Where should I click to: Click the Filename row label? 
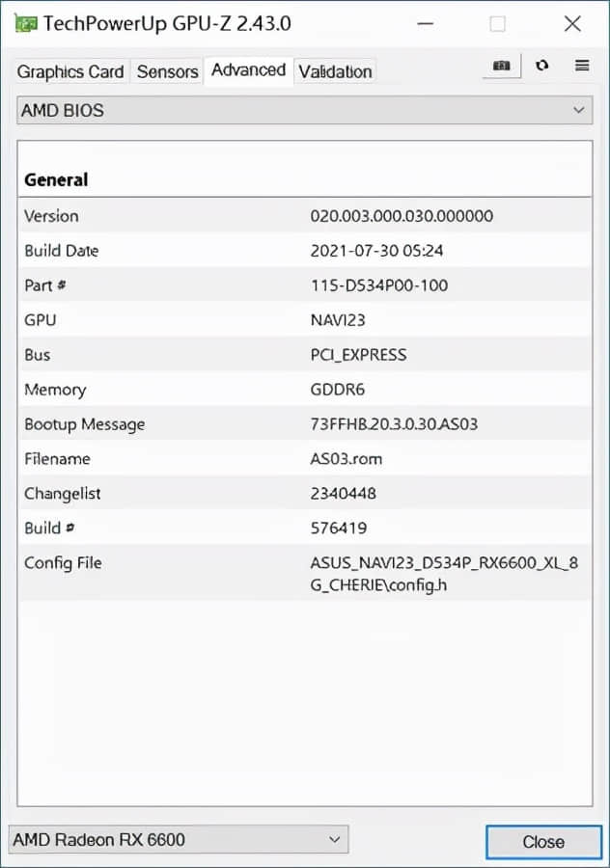coord(57,459)
